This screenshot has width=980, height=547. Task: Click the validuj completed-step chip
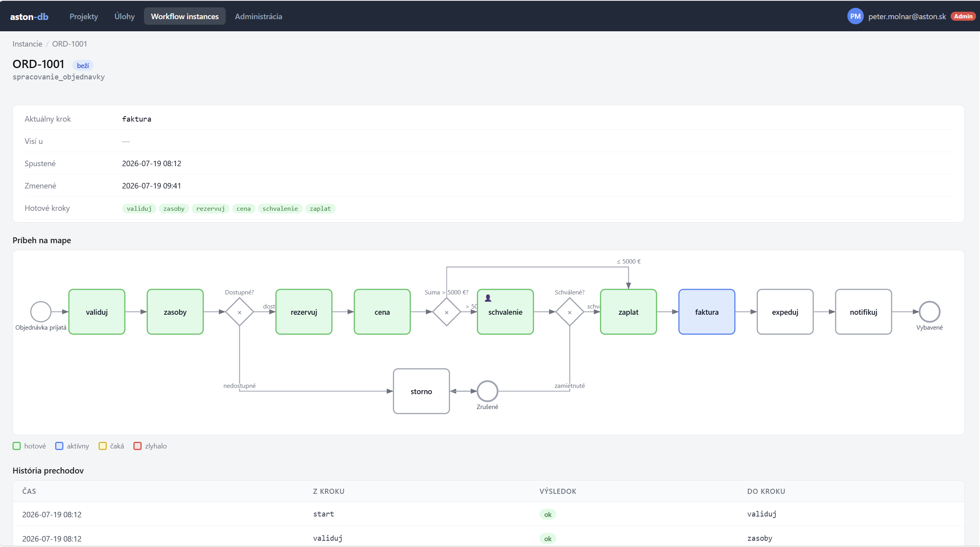coord(139,209)
